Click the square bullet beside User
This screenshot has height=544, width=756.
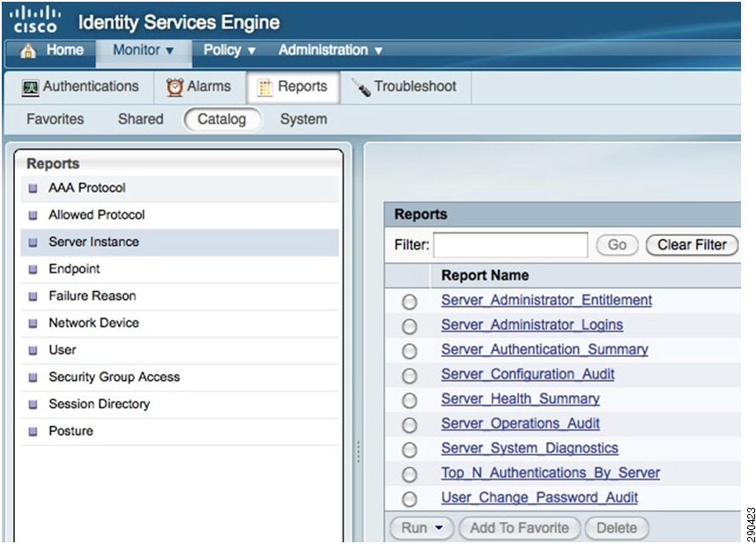[33, 350]
